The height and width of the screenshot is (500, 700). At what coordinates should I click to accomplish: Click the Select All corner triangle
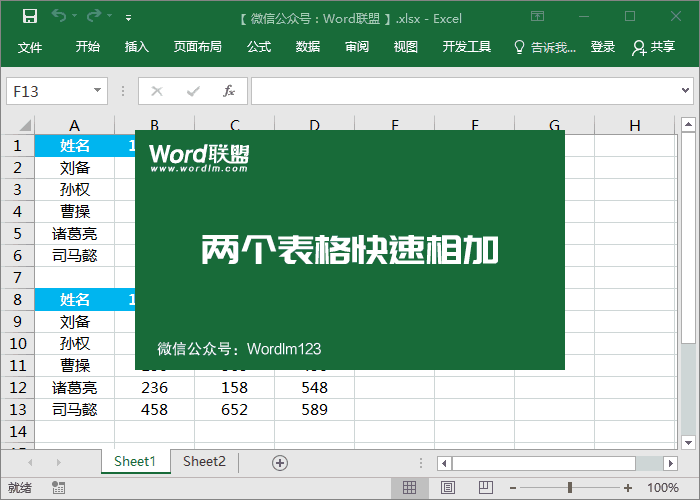[25, 125]
